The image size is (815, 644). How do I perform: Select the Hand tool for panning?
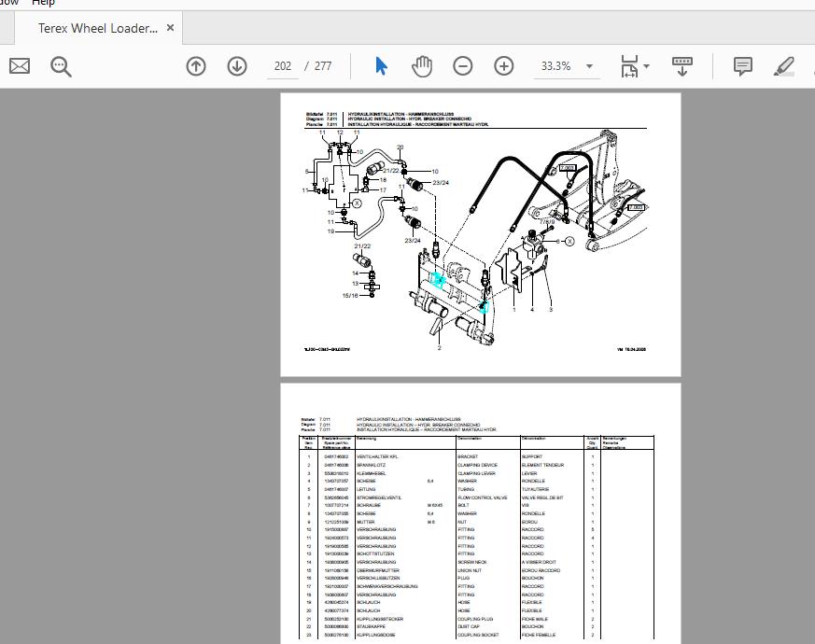click(x=422, y=66)
